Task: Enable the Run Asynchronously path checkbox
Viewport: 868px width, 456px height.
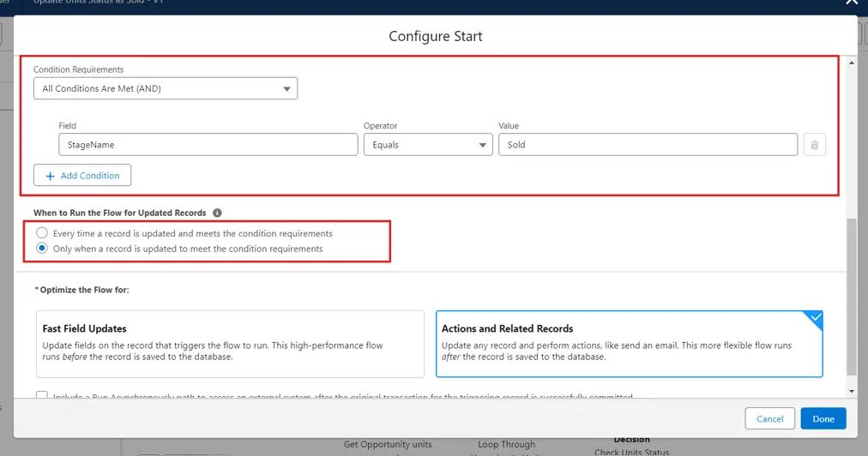Action: (x=42, y=397)
